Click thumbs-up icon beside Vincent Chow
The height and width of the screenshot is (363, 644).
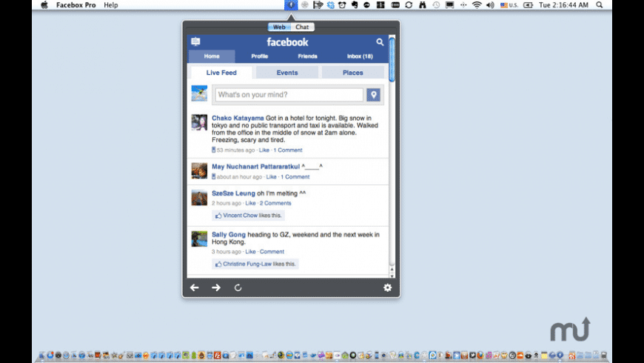pos(218,216)
